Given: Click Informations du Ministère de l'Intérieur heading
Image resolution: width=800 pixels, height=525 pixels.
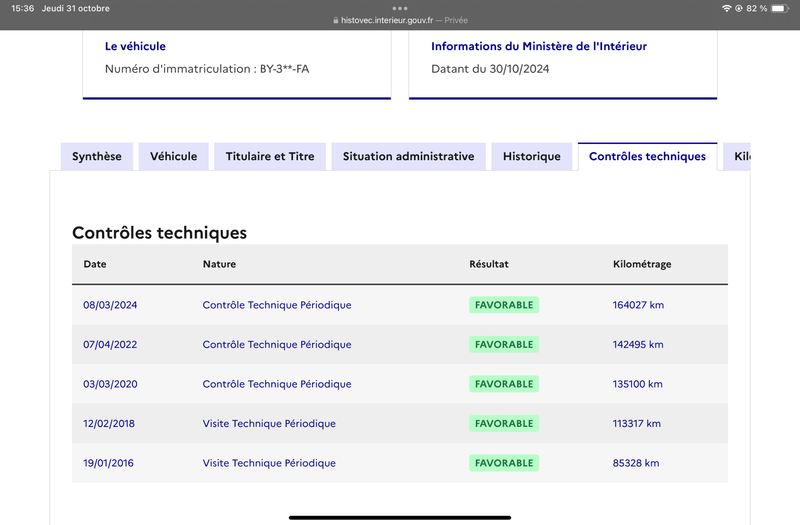Looking at the screenshot, I should (539, 46).
